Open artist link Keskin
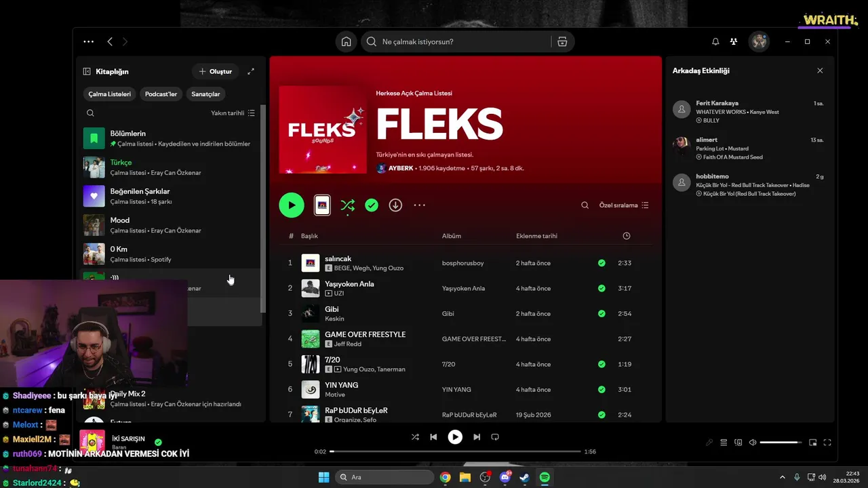Screen dimensions: 868x488 click(334, 319)
